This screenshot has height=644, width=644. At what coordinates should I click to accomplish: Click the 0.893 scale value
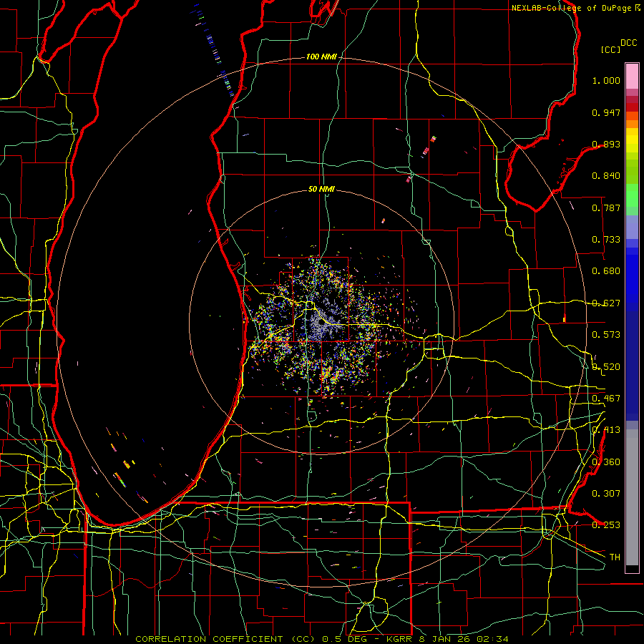606,144
